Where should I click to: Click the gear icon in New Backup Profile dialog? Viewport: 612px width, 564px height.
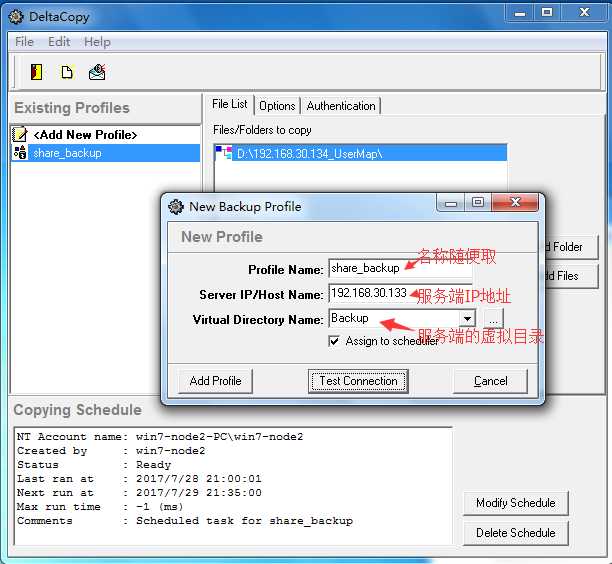tap(176, 206)
